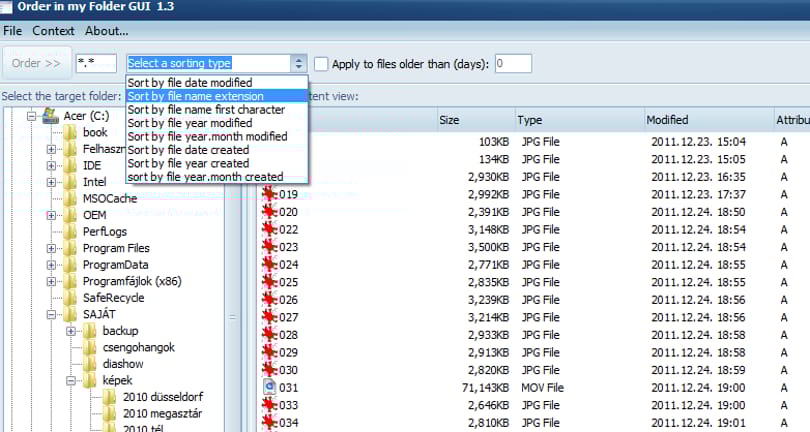The height and width of the screenshot is (432, 810).
Task: Choose Sort by file year modified option
Action: (x=217, y=123)
